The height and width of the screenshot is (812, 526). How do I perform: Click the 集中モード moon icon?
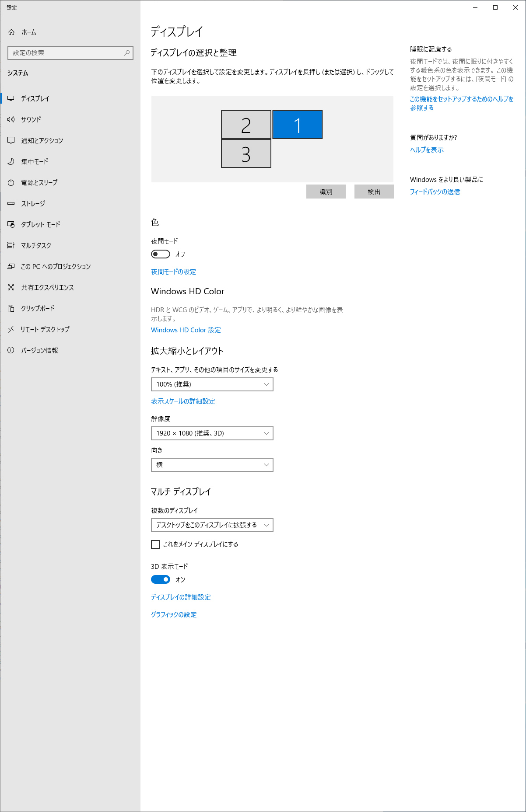tap(11, 161)
